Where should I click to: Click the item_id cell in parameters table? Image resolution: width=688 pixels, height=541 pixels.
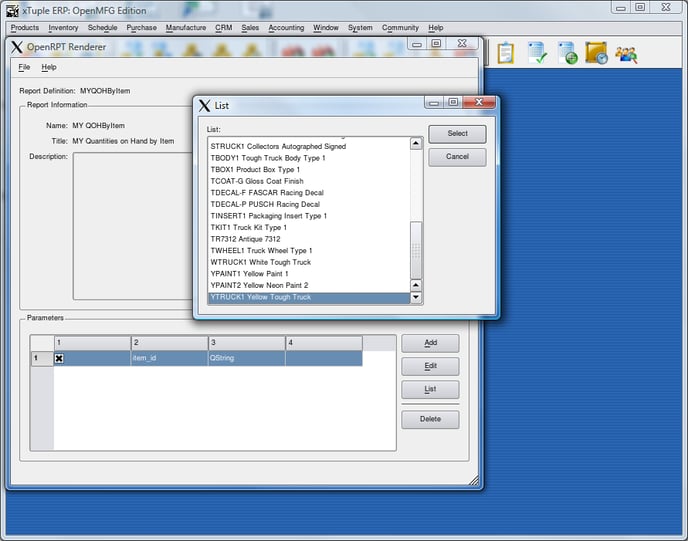tap(168, 358)
